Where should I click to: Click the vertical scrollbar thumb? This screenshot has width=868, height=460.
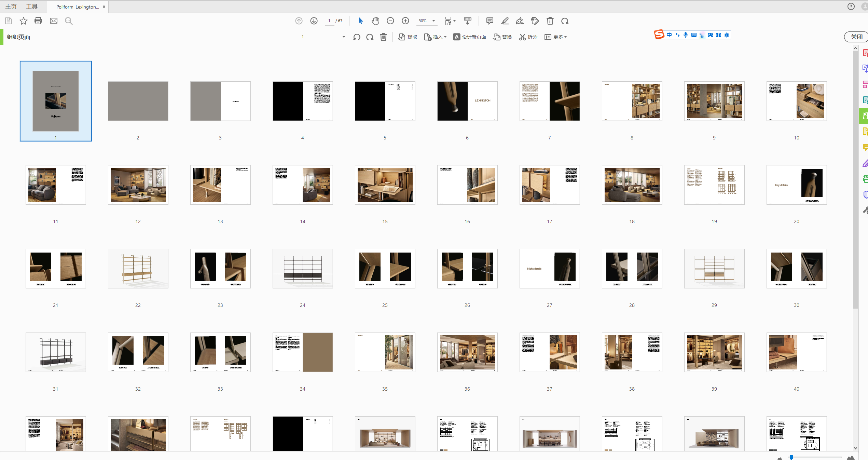pos(855,179)
